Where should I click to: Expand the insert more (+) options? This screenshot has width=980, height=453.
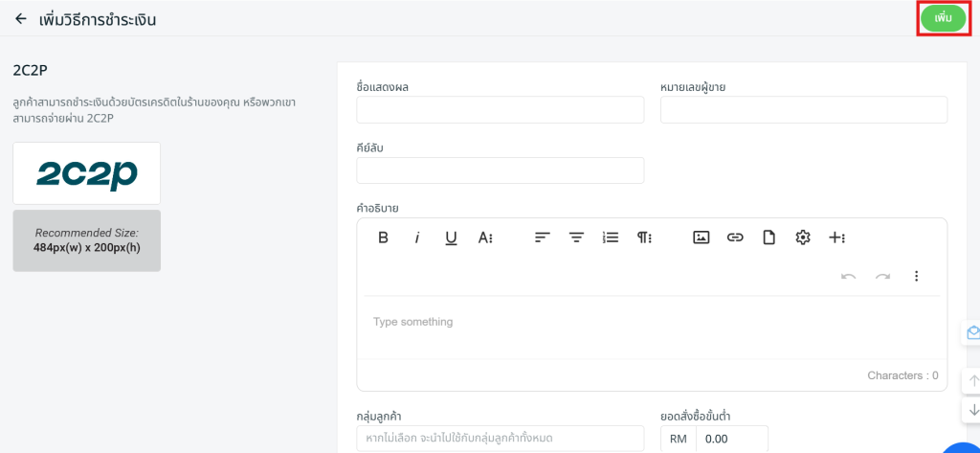pos(836,238)
